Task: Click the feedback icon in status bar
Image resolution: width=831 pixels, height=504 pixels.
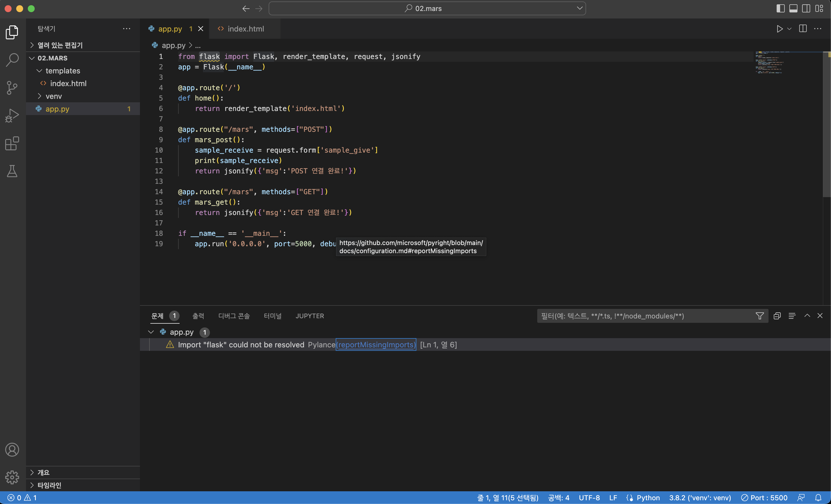Action: (x=801, y=498)
